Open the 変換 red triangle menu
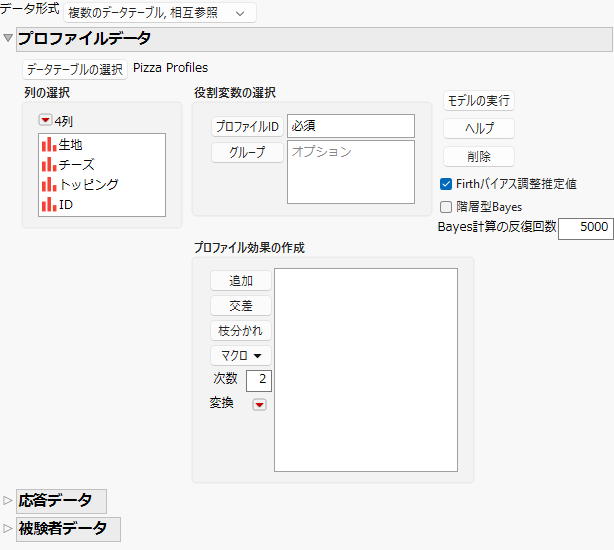 [259, 404]
